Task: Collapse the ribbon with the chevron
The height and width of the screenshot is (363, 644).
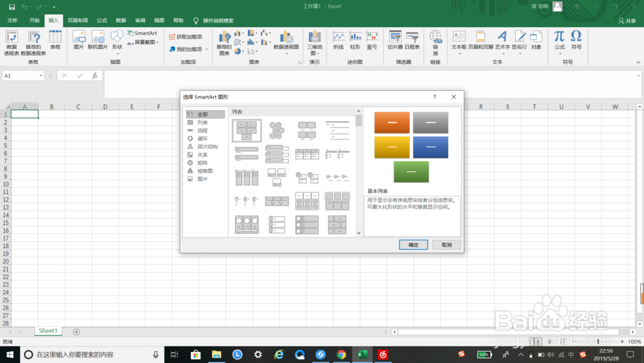Action: tap(638, 63)
